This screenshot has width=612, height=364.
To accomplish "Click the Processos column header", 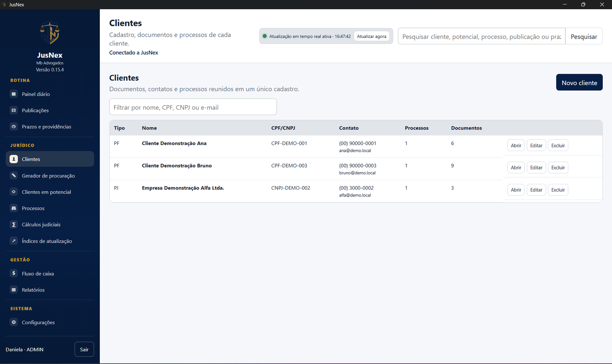I will 417,128.
